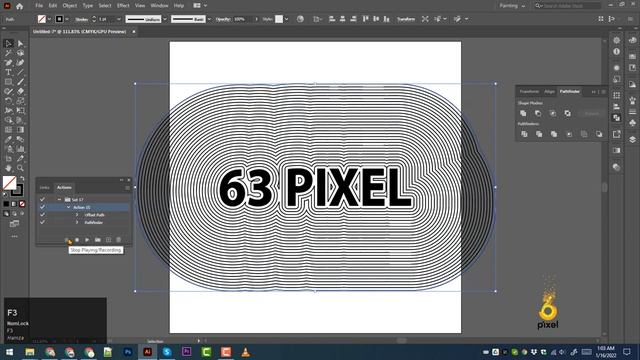Select the Rotate tool
The width and height of the screenshot is (640, 360).
(x=8, y=101)
